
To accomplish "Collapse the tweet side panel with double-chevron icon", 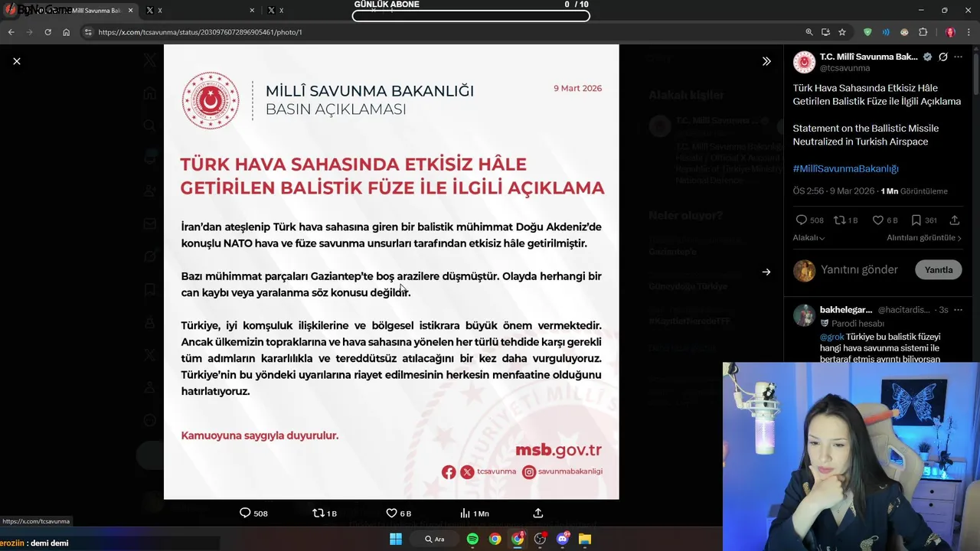I will pyautogui.click(x=766, y=61).
